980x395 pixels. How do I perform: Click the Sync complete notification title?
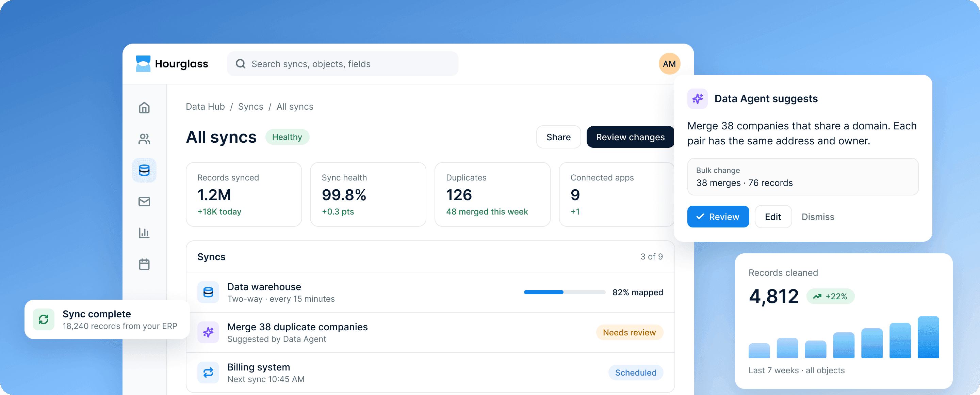coord(97,314)
